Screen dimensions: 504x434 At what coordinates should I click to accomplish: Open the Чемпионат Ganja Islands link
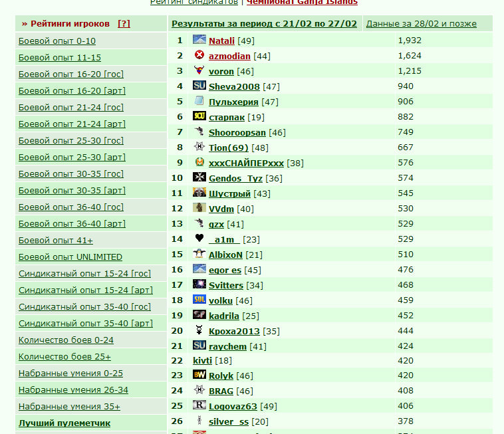302,2
